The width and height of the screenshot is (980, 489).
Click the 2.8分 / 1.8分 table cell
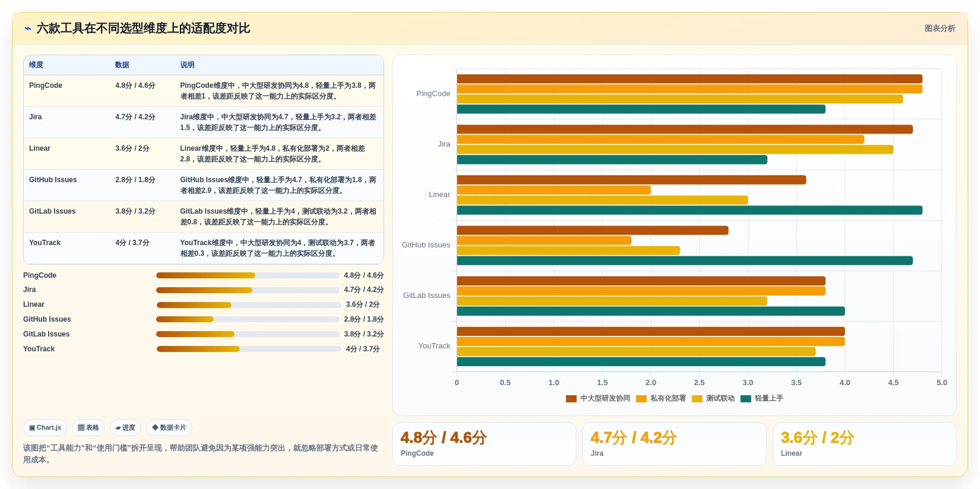(x=135, y=180)
